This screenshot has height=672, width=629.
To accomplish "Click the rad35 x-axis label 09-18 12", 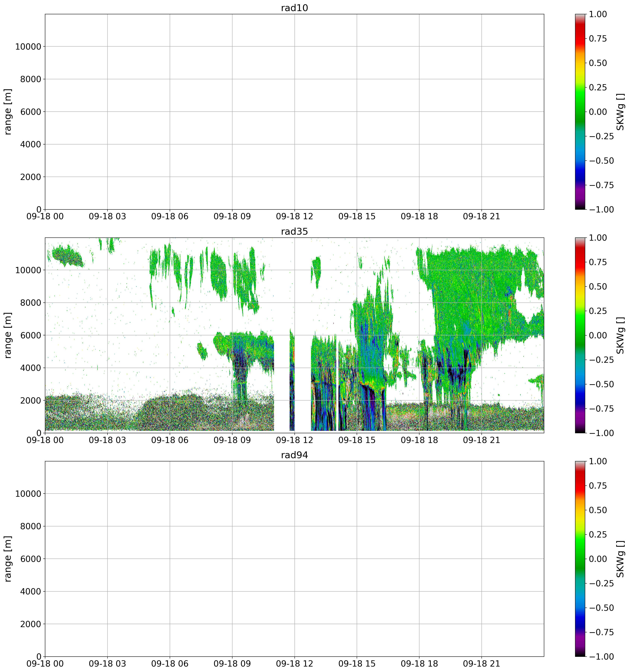I will [294, 440].
